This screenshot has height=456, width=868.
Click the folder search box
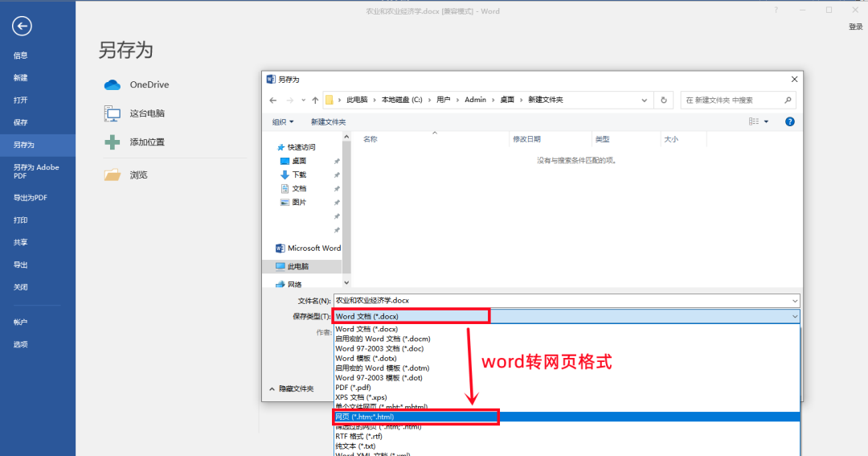pyautogui.click(x=739, y=101)
